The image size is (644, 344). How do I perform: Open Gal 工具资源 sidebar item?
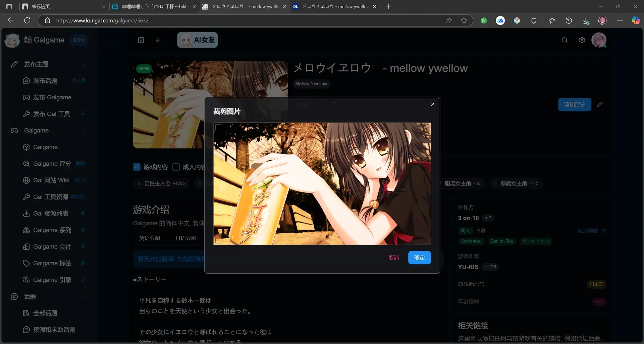click(x=54, y=197)
